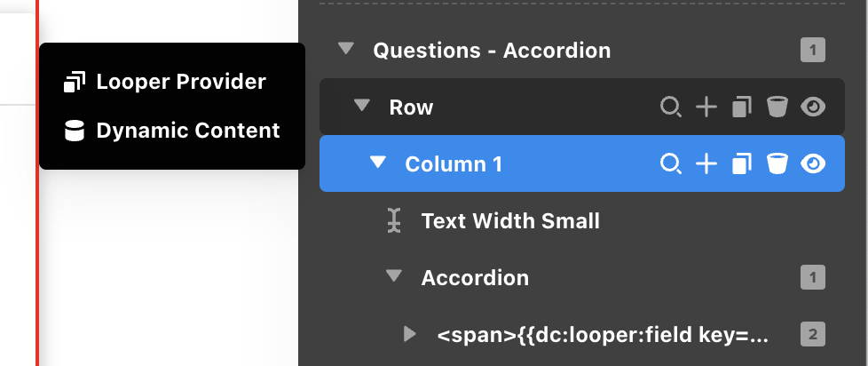This screenshot has width=868, height=366.
Task: Toggle visibility of Column 1
Action: (812, 163)
